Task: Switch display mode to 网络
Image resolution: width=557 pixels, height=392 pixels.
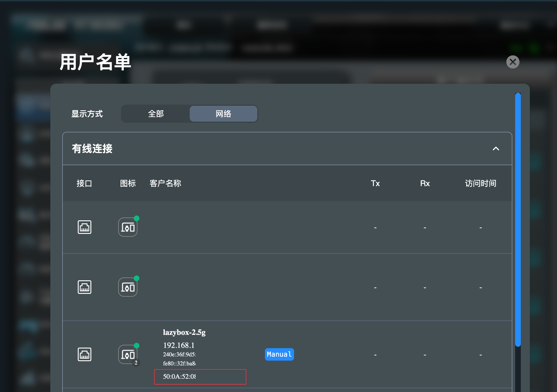Action: click(223, 114)
